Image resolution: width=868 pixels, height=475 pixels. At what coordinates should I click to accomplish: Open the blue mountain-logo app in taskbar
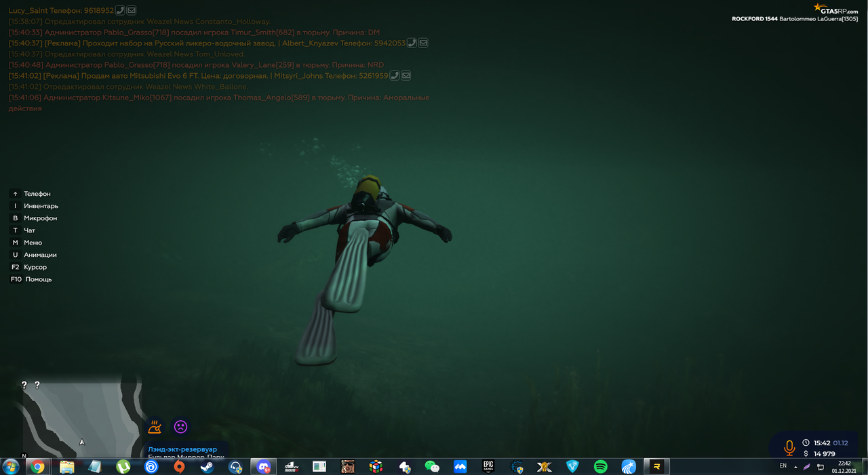[460, 466]
